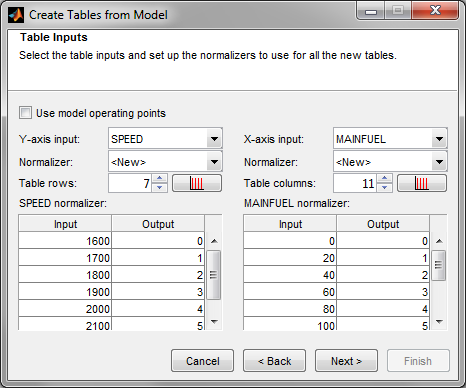The height and width of the screenshot is (388, 466).
Task: Select the SPEED input cell 1700
Action: pos(65,258)
